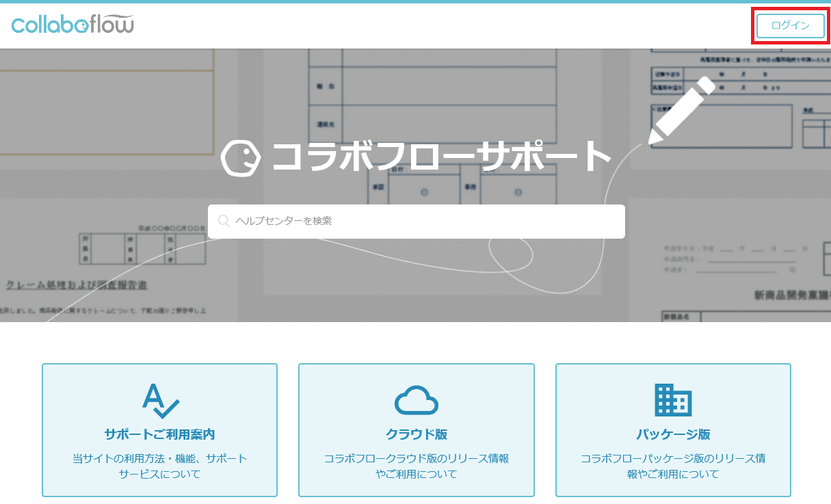Click the collaboflow logo in header
The image size is (831, 504).
72,25
